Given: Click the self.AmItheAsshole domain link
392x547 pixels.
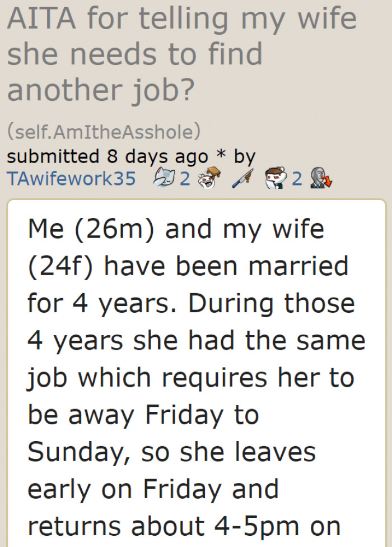Looking at the screenshot, I should [104, 132].
